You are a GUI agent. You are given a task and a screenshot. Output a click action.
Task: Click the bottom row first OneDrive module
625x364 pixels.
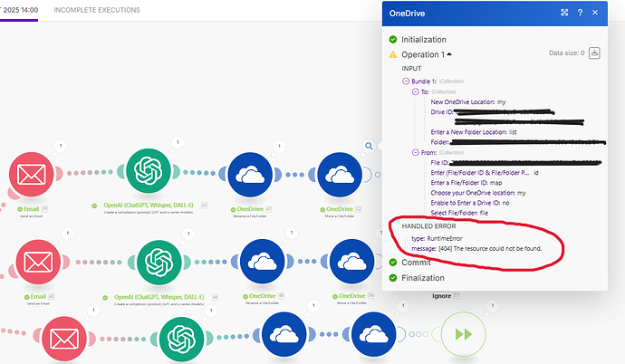pos(284,334)
